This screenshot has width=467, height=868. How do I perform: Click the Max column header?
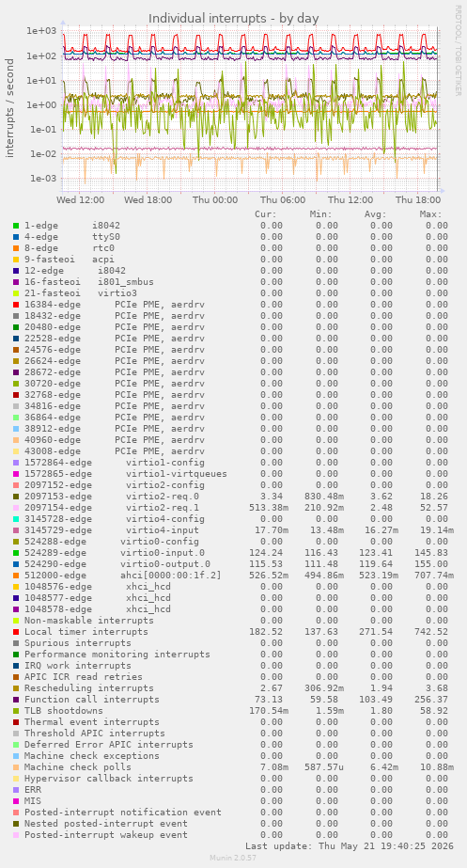point(430,214)
